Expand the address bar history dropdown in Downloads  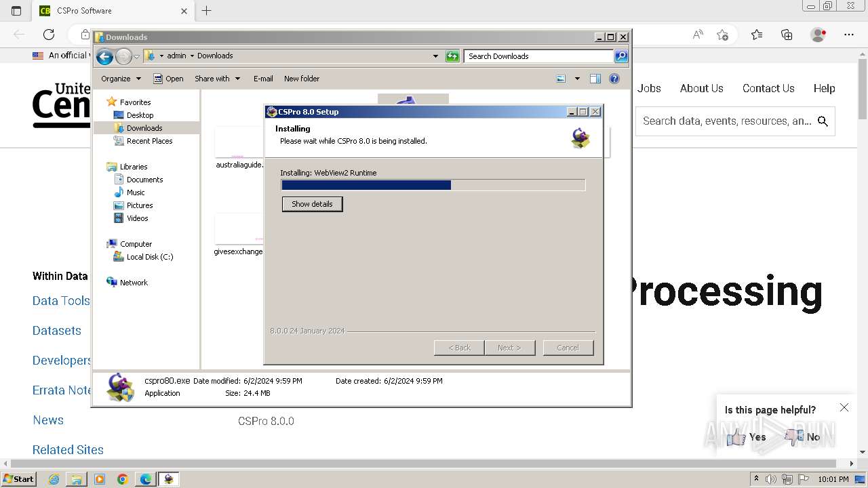click(x=435, y=56)
